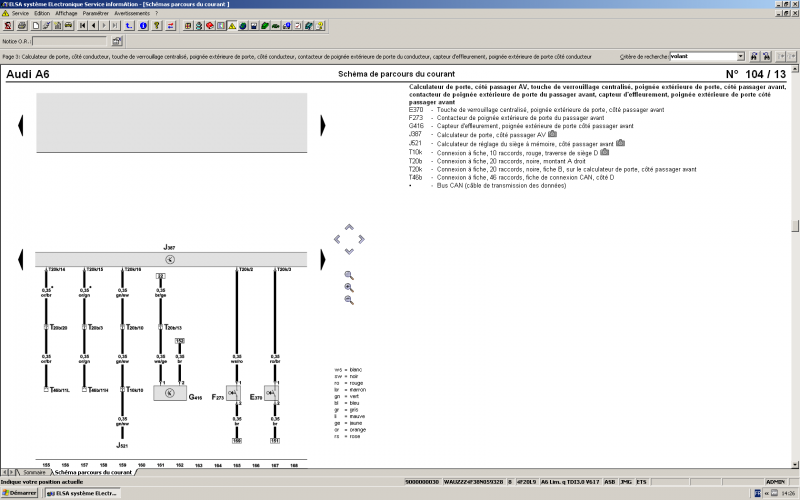Click the yellow question mark help icon
This screenshot has width=800, height=500.
click(x=157, y=26)
